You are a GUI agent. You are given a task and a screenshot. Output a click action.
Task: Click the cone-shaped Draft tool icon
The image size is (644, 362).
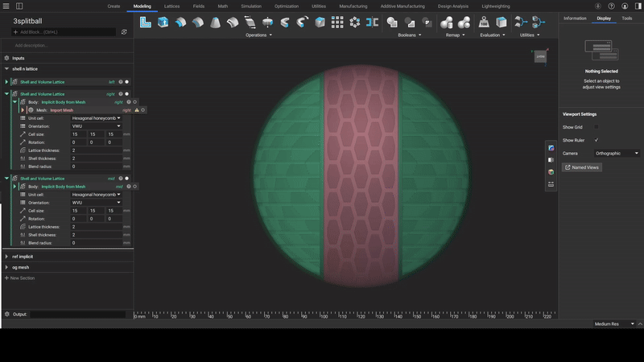pyautogui.click(x=215, y=23)
